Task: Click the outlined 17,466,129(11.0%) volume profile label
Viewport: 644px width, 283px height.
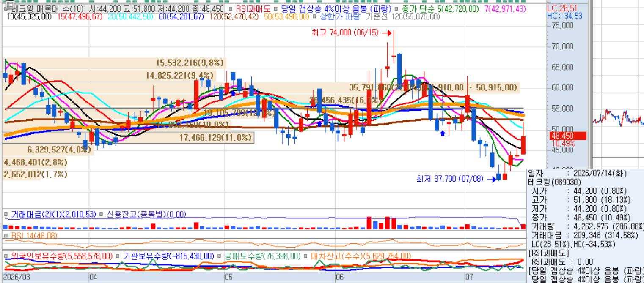Action: point(216,138)
